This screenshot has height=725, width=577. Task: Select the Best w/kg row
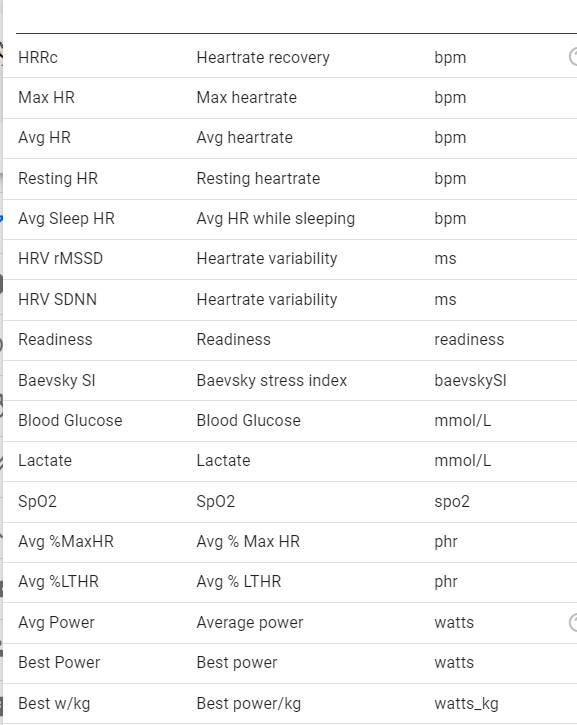tap(290, 704)
